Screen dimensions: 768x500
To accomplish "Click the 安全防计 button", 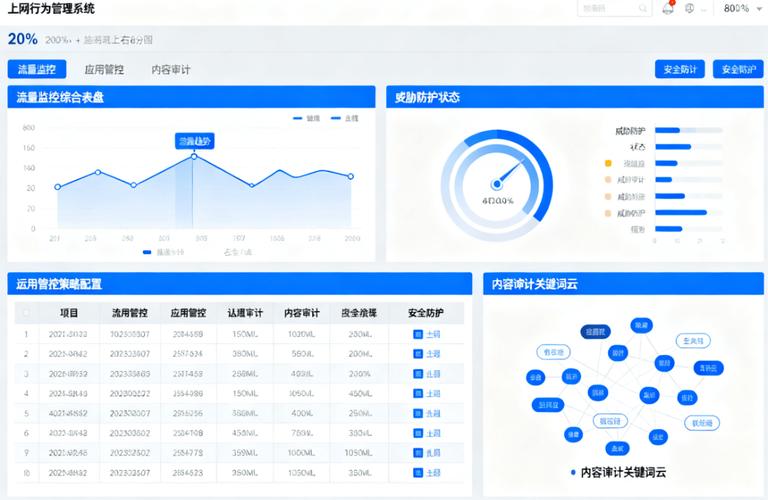I will click(680, 70).
